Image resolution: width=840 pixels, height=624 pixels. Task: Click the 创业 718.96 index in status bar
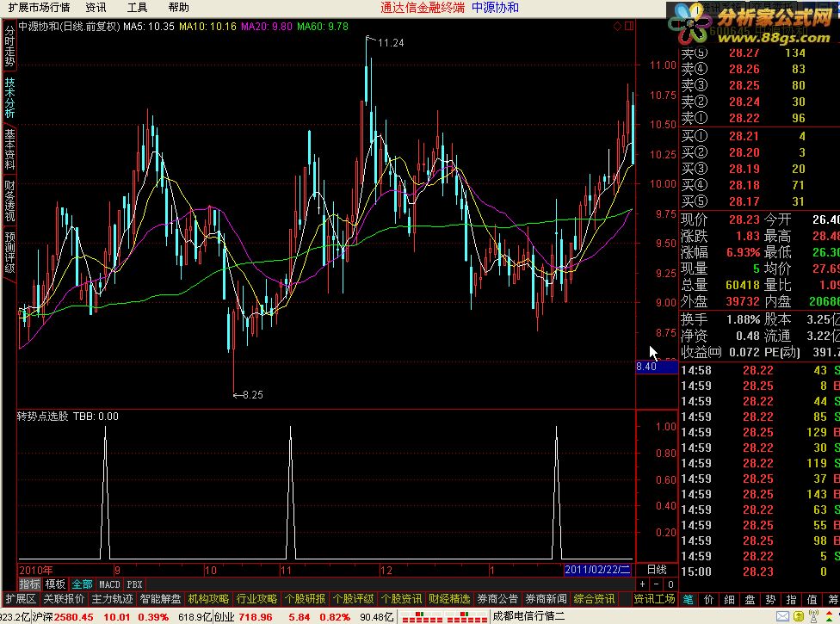(x=244, y=617)
